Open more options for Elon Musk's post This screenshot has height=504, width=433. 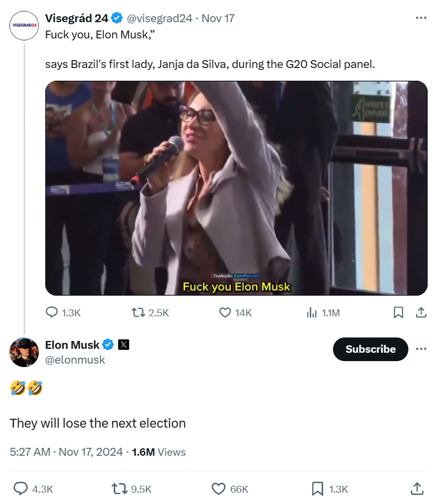(421, 349)
